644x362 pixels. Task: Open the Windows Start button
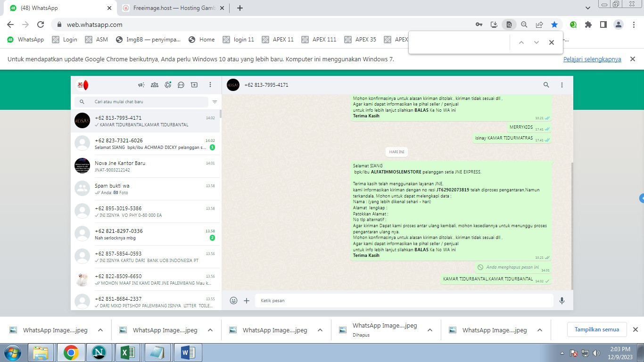click(12, 353)
